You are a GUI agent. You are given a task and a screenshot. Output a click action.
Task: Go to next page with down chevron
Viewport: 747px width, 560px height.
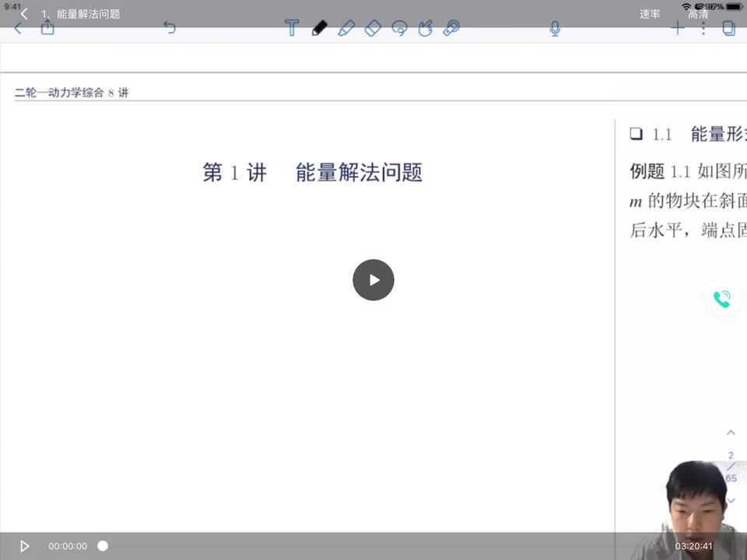pyautogui.click(x=731, y=500)
